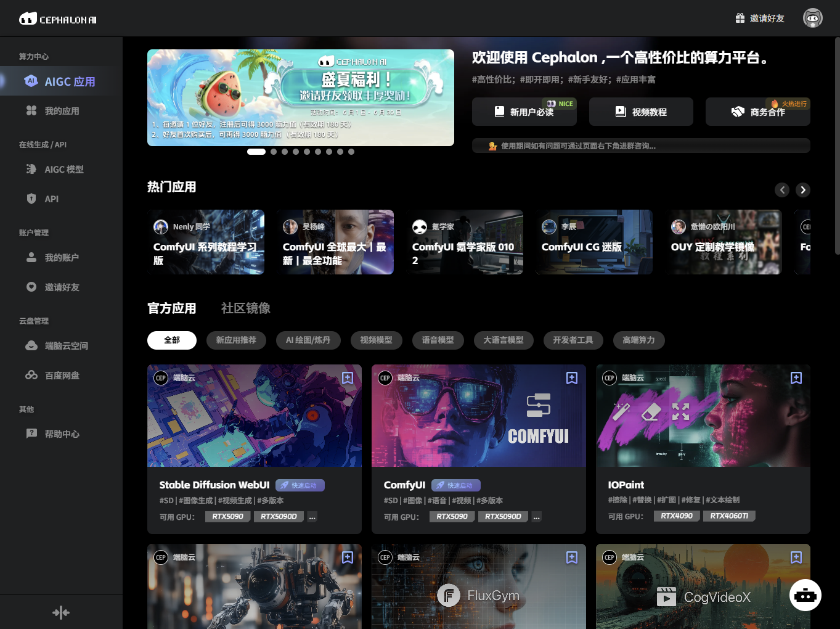840x629 pixels.
Task: Expand extra GPU options for Stable Diffusion WebUI
Action: pos(312,516)
